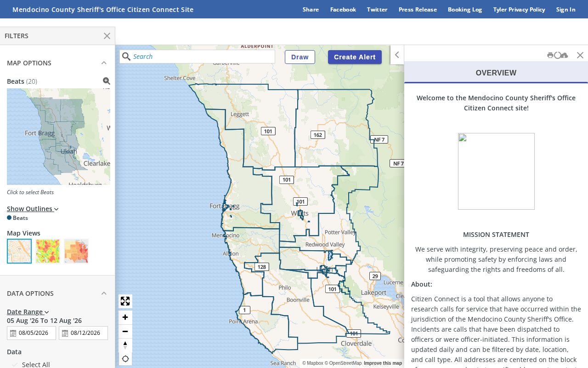Go to Twitter from the top navigation
Image resolution: width=588 pixels, height=368 pixels.
(x=377, y=9)
